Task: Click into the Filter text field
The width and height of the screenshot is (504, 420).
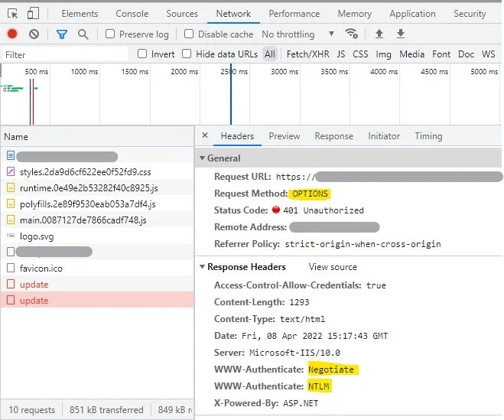Action: (65, 54)
